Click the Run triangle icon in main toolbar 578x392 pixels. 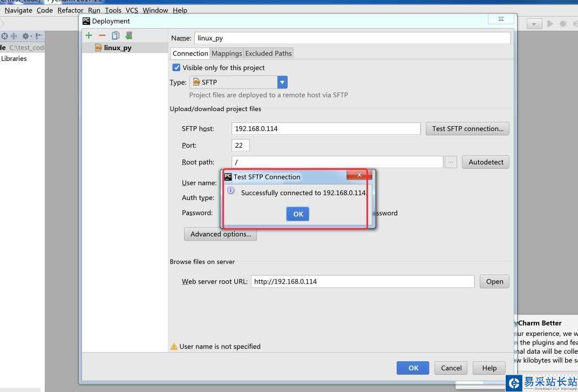point(550,24)
